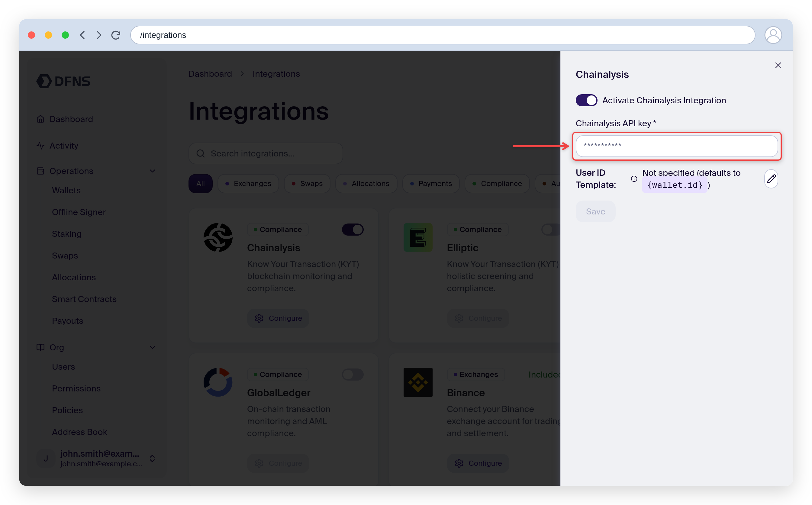812x505 pixels.
Task: Close the Chainalysis side panel
Action: pyautogui.click(x=778, y=66)
